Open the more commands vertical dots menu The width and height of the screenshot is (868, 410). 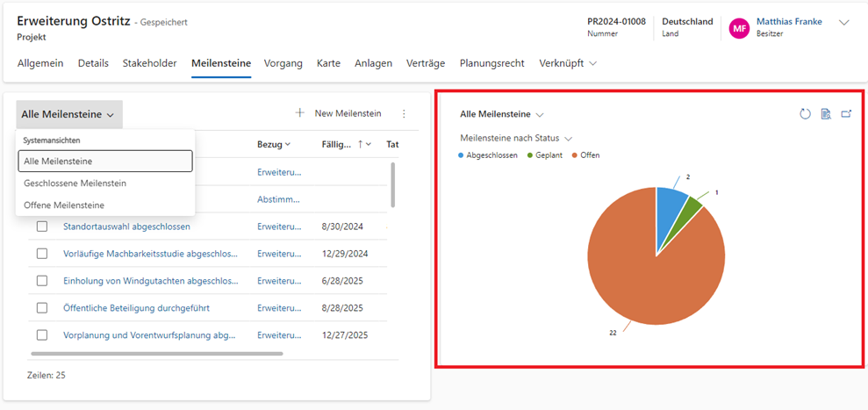point(404,113)
